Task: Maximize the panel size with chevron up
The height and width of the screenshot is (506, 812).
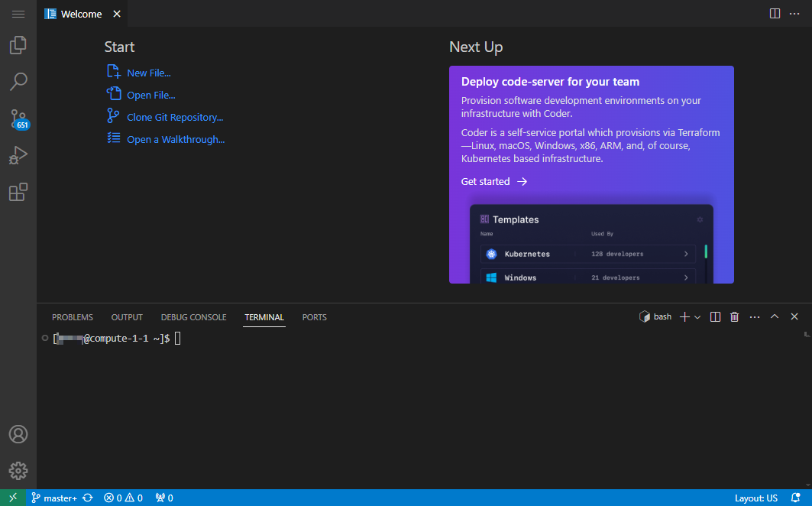Action: tap(775, 316)
